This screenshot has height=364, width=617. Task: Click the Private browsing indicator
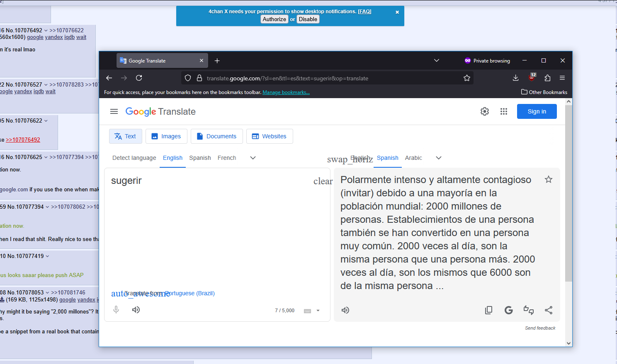tap(487, 60)
